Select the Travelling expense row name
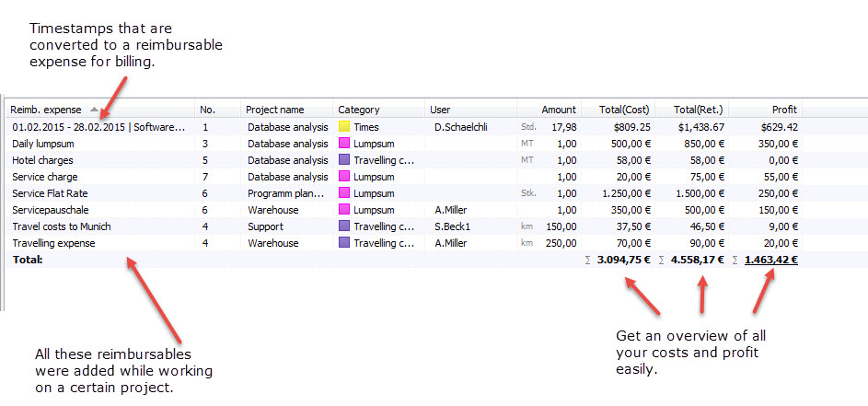 pos(53,243)
